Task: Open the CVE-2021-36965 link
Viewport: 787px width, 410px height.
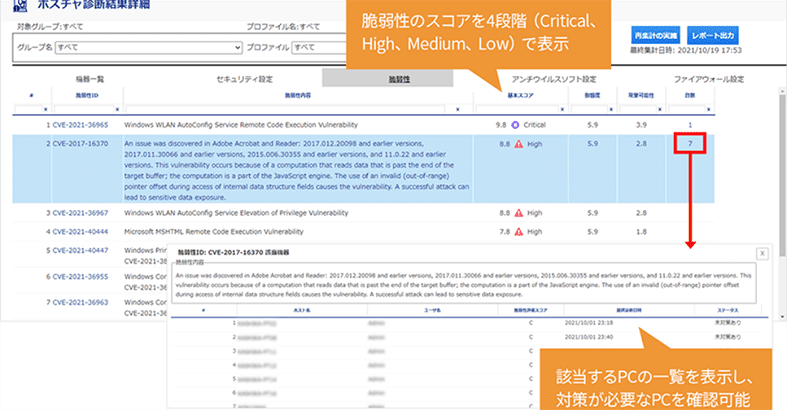Action: coord(80,125)
